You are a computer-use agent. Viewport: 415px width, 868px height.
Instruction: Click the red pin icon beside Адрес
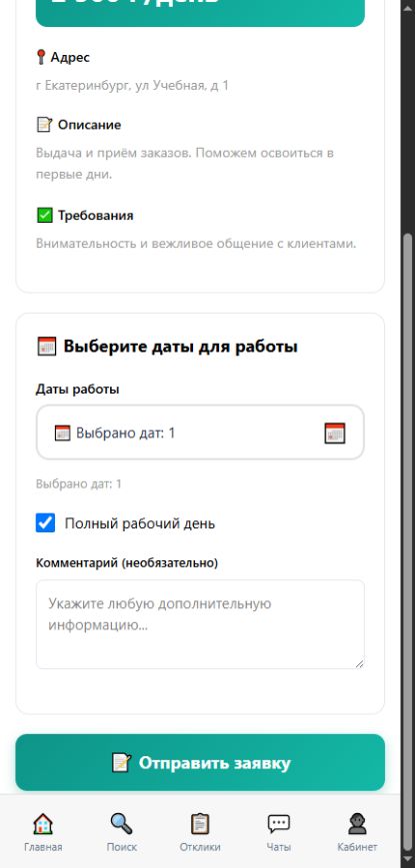tap(40, 57)
